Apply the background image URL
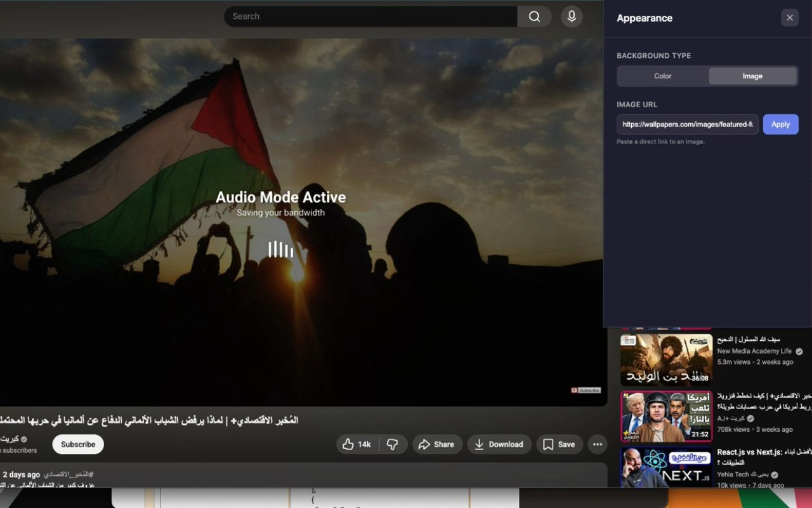Image resolution: width=812 pixels, height=508 pixels. [x=780, y=124]
